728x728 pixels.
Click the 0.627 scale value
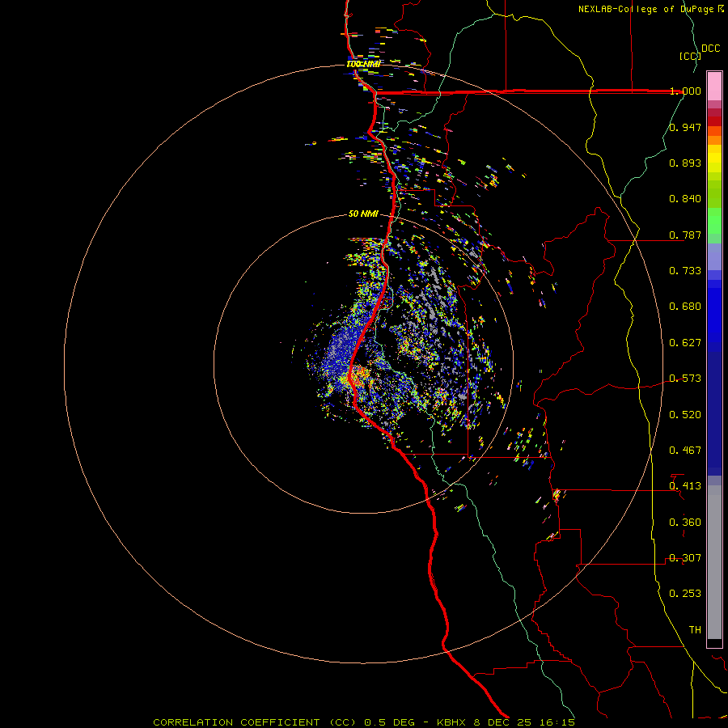point(685,343)
